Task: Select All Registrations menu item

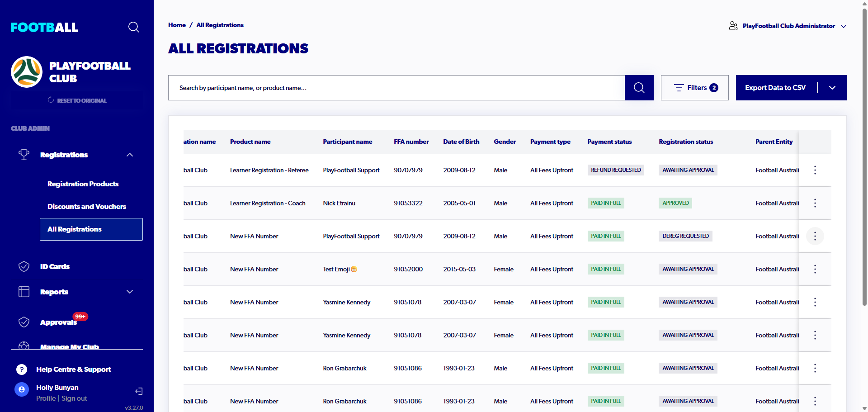Action: click(x=91, y=229)
